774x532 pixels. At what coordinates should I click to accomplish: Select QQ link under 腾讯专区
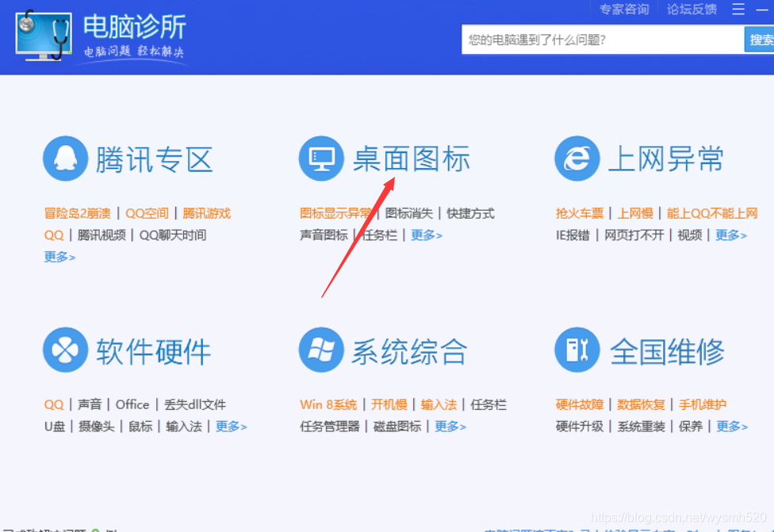click(x=54, y=235)
